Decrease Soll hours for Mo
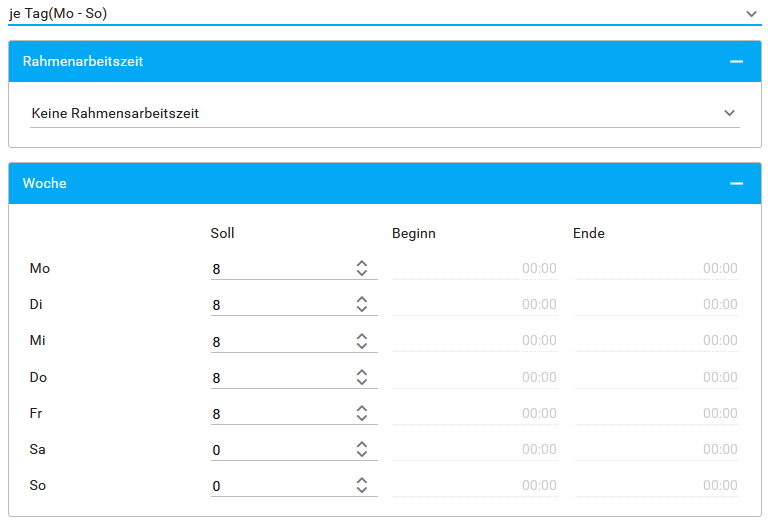Screen dimensions: 768x522 (362, 273)
